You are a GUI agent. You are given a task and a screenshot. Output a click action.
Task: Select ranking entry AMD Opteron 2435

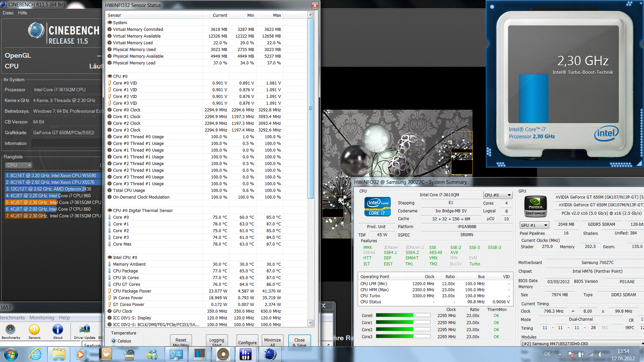pos(53,189)
